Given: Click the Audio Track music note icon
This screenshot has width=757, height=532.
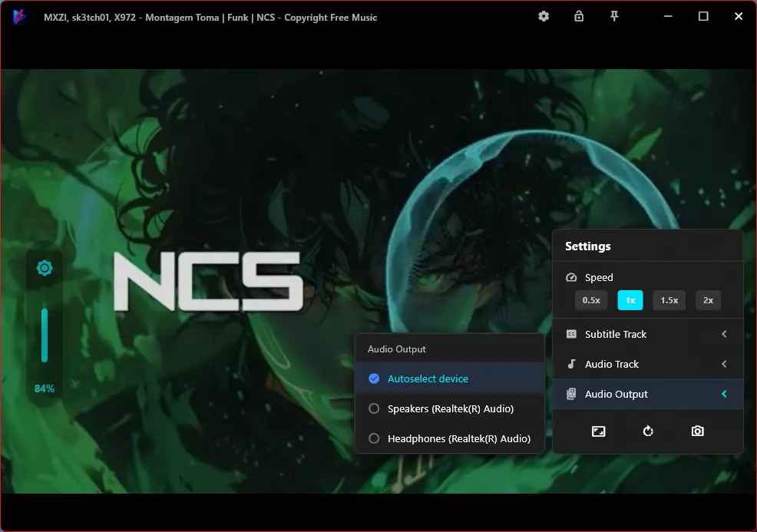Looking at the screenshot, I should [x=571, y=364].
